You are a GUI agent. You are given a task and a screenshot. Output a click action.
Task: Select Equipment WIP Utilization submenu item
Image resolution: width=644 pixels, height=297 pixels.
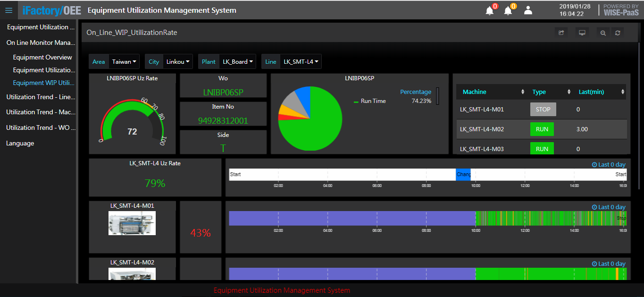(x=44, y=83)
